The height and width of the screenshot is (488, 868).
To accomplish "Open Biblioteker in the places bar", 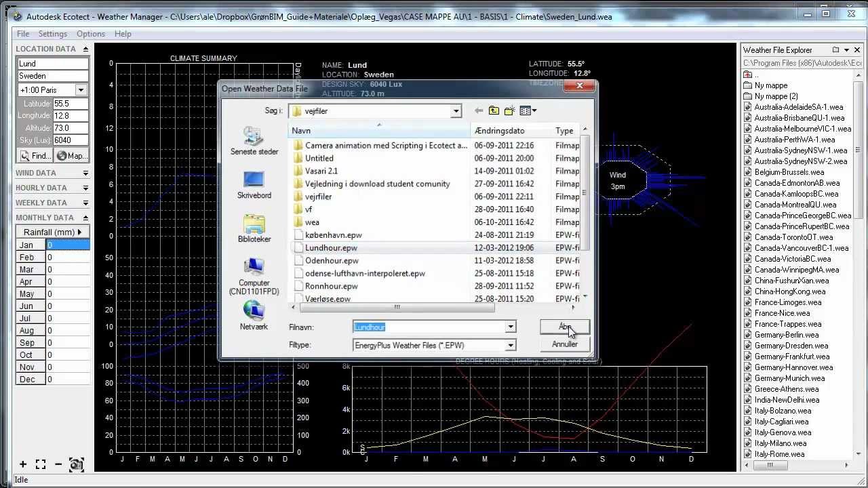I will tap(254, 228).
